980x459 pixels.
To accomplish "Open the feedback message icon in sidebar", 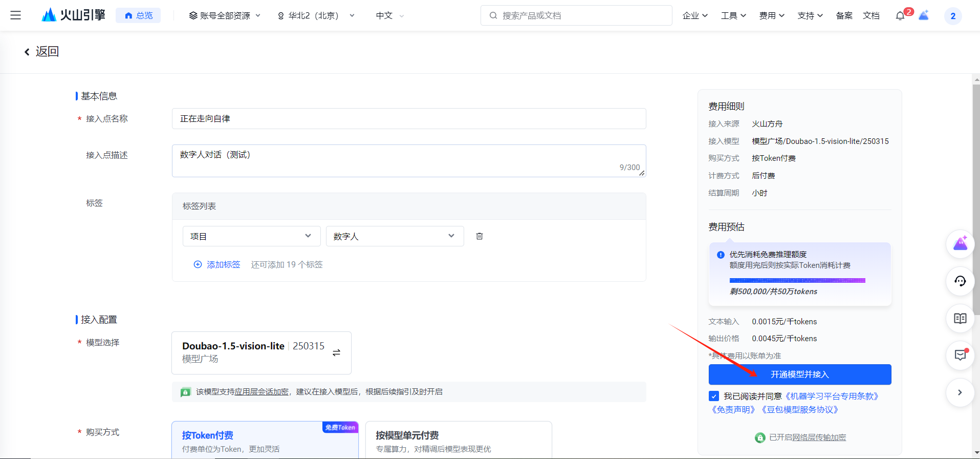I will pyautogui.click(x=960, y=355).
